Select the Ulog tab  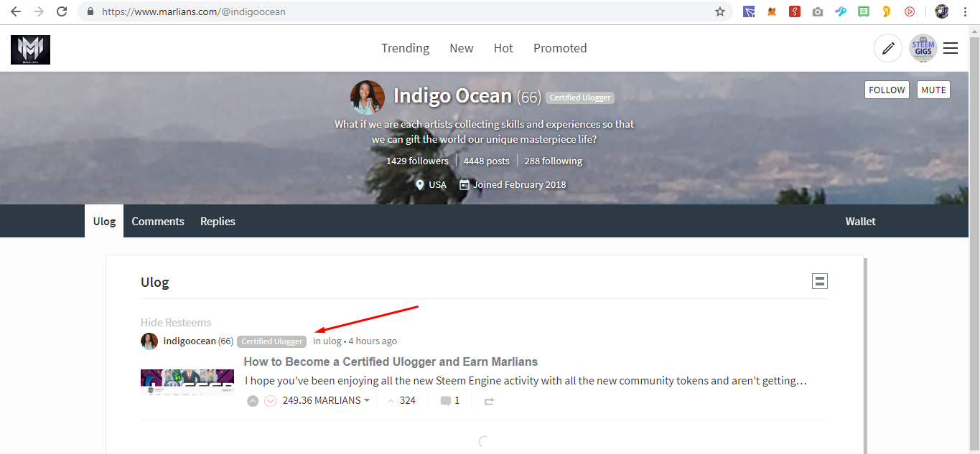coord(104,221)
